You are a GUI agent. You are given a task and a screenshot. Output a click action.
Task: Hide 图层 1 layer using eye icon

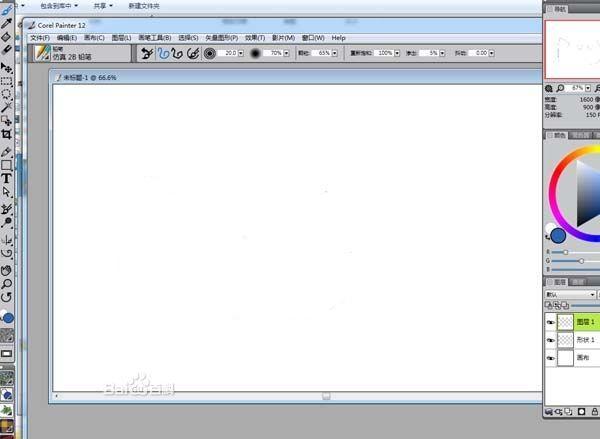point(550,322)
